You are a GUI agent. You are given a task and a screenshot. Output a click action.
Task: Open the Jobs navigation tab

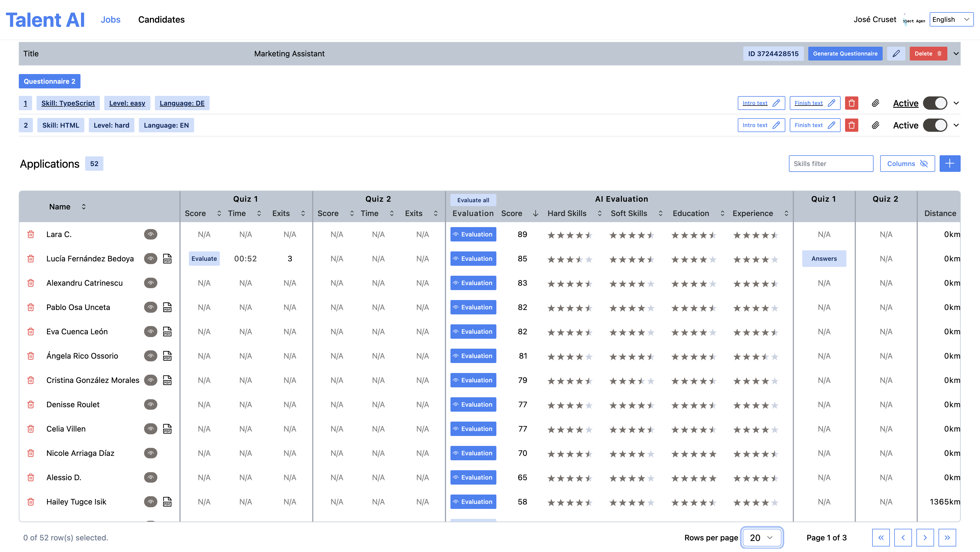(x=110, y=19)
